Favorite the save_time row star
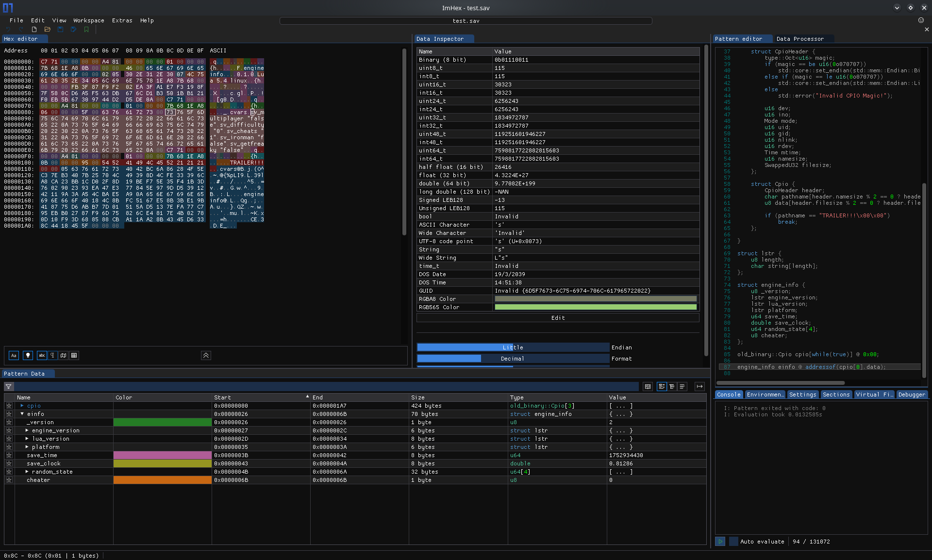Image resolution: width=932 pixels, height=560 pixels. coord(9,455)
